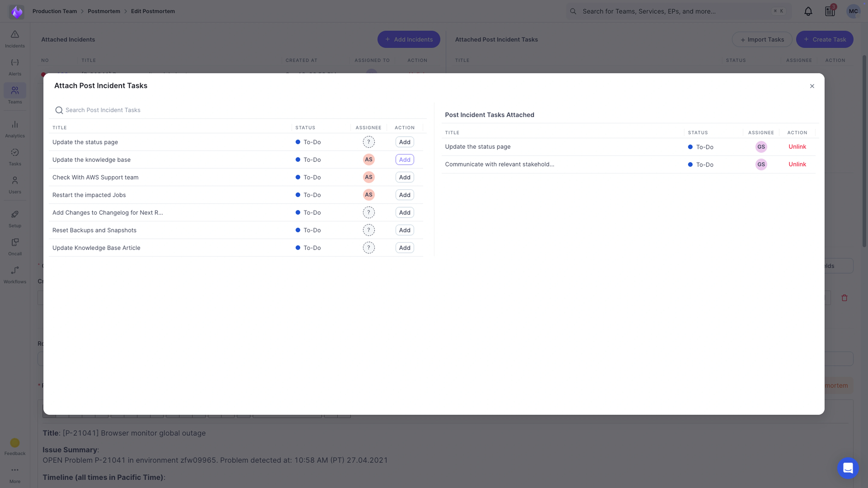Click Production Team breadcrumb
Image resolution: width=868 pixels, height=488 pixels.
point(55,11)
